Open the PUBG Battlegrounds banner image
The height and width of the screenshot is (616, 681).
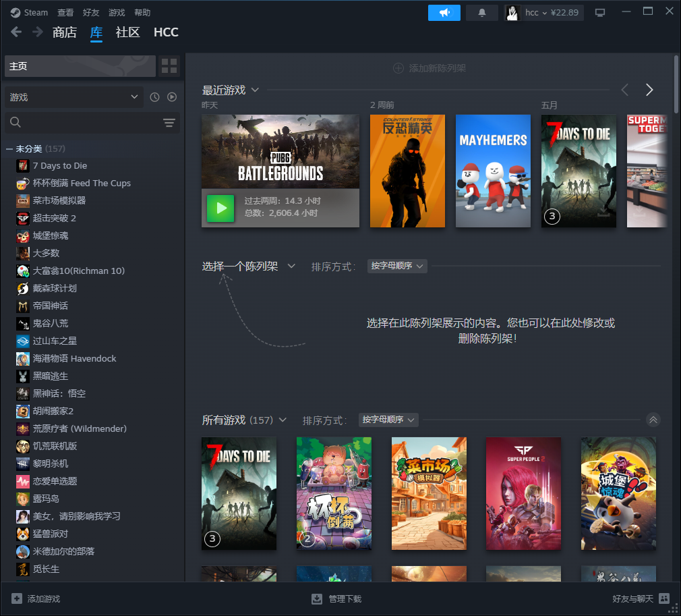[280, 152]
